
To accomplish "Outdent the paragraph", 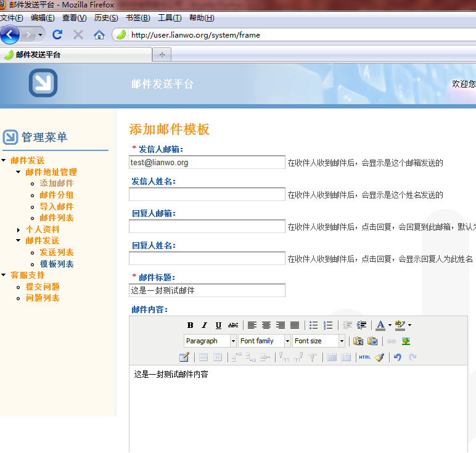I will click(x=347, y=325).
